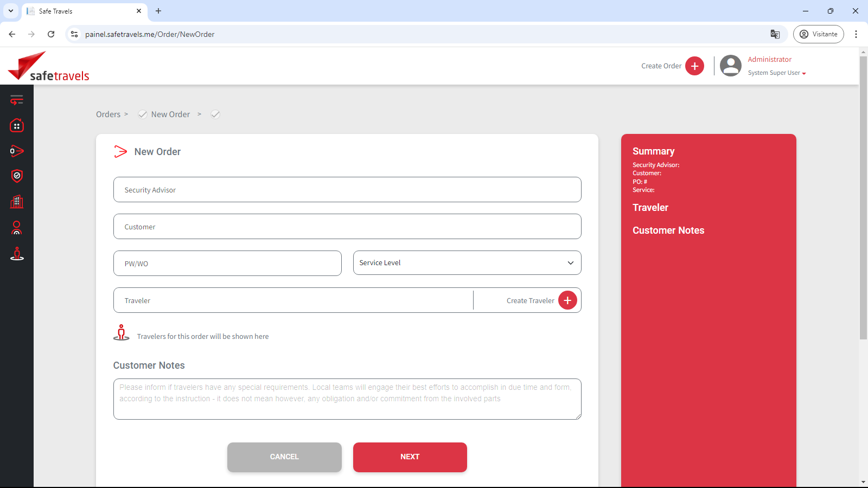Open the dashboard home icon in sidebar
This screenshot has width=868, height=488.
tap(17, 126)
